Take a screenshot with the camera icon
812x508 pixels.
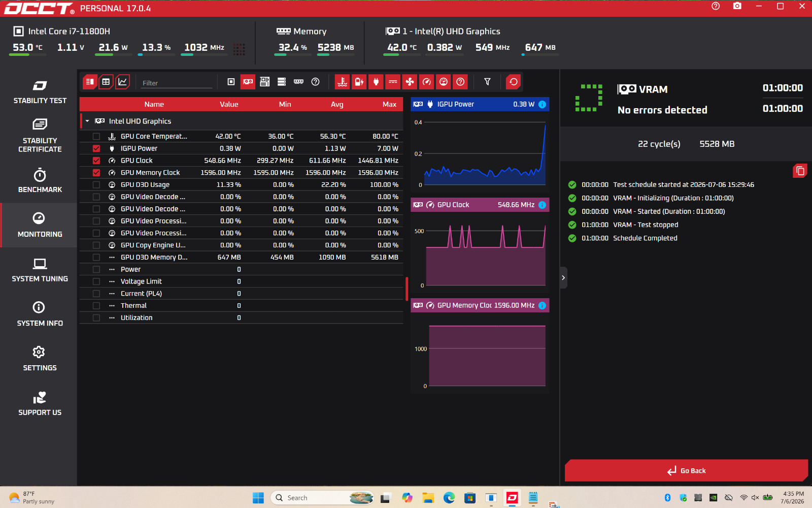(x=737, y=6)
